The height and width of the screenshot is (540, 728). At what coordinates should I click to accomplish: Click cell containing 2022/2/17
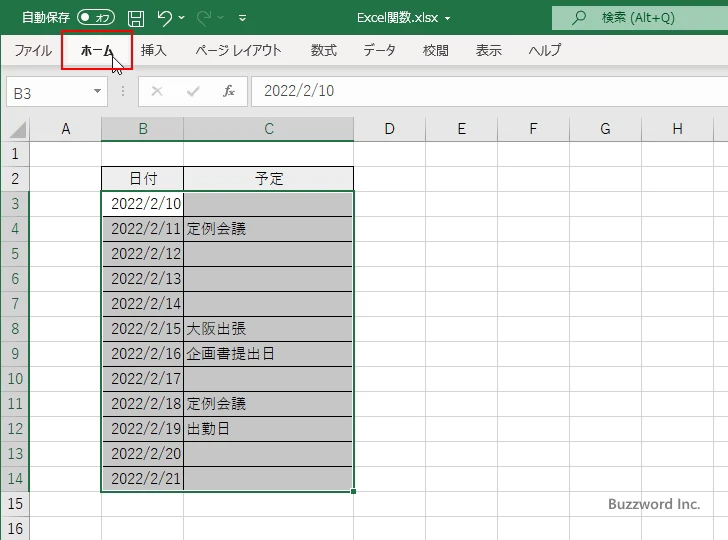[143, 379]
